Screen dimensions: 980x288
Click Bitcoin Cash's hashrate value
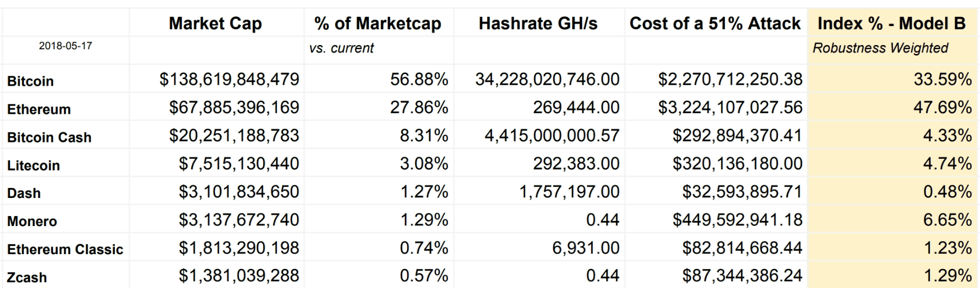[552, 136]
